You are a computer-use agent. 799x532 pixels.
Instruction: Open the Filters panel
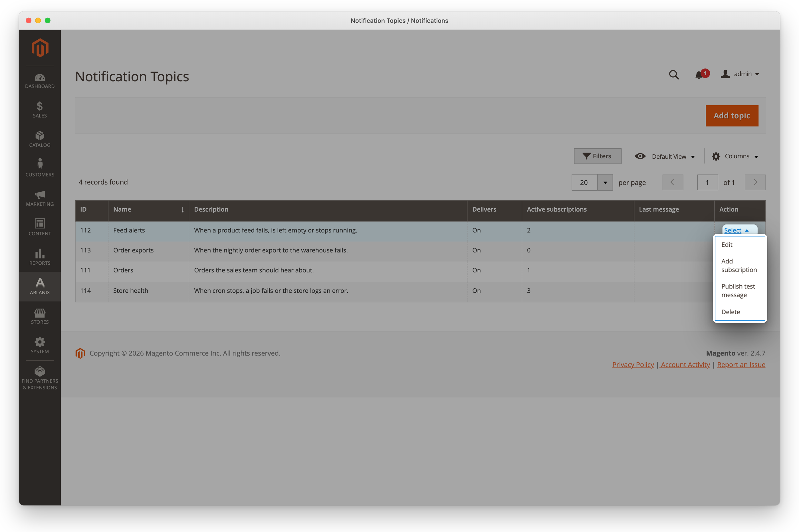[597, 156]
